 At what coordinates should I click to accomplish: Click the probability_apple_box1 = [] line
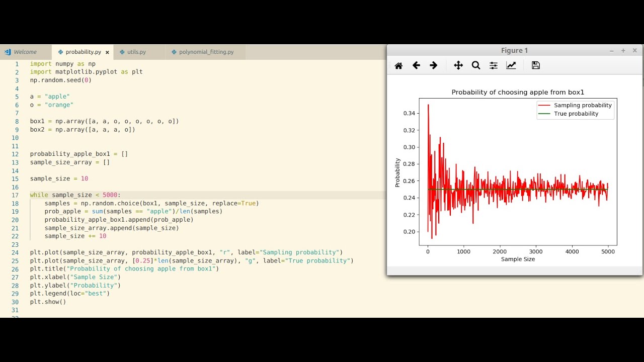point(79,154)
